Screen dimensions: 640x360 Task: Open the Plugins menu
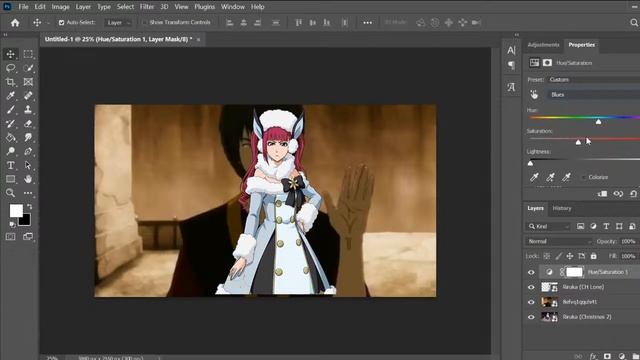coord(204,7)
